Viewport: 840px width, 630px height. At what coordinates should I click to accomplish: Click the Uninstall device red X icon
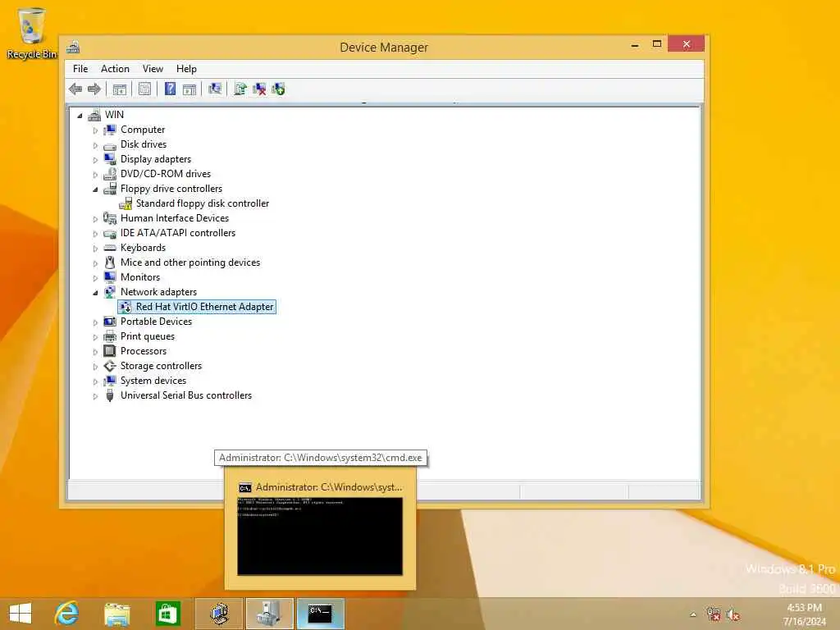click(259, 89)
